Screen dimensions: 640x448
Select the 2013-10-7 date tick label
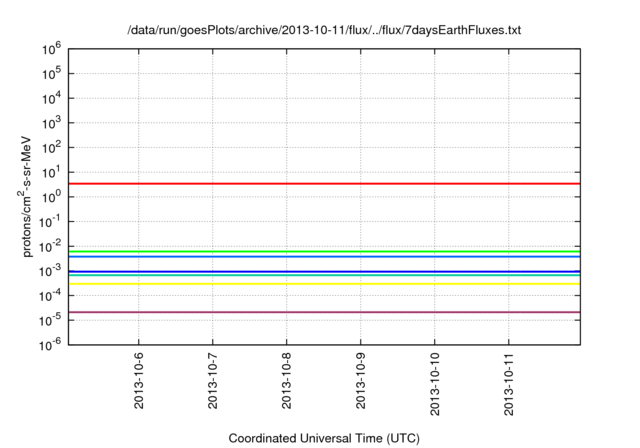[x=213, y=381]
